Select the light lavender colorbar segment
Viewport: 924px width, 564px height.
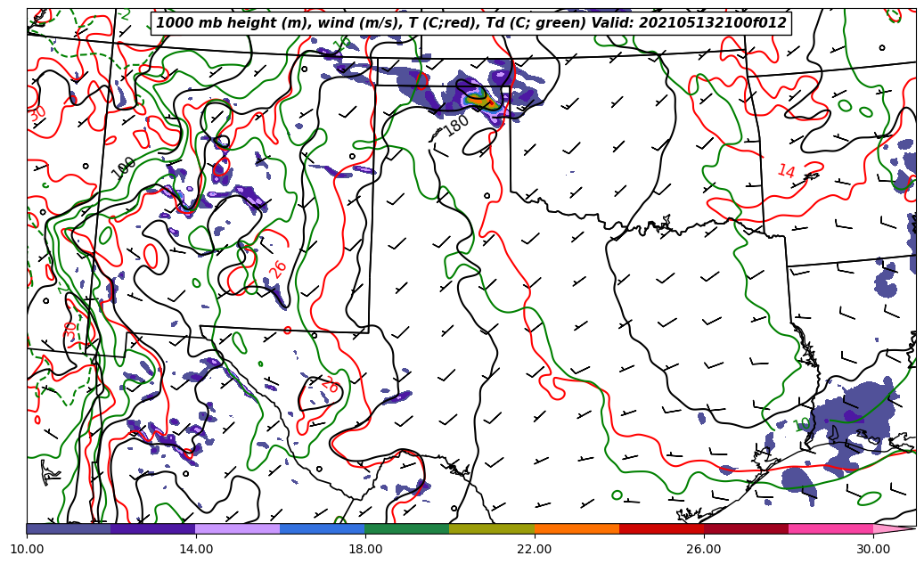point(238,528)
